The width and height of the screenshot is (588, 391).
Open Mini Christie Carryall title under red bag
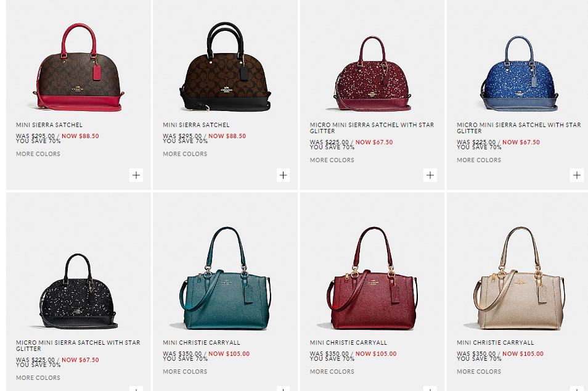coord(348,343)
